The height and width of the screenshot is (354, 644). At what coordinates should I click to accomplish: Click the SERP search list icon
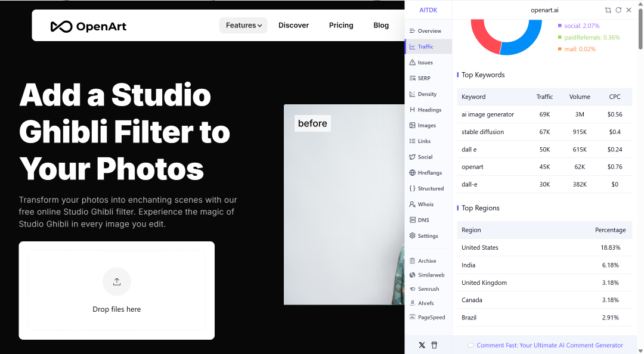click(413, 78)
